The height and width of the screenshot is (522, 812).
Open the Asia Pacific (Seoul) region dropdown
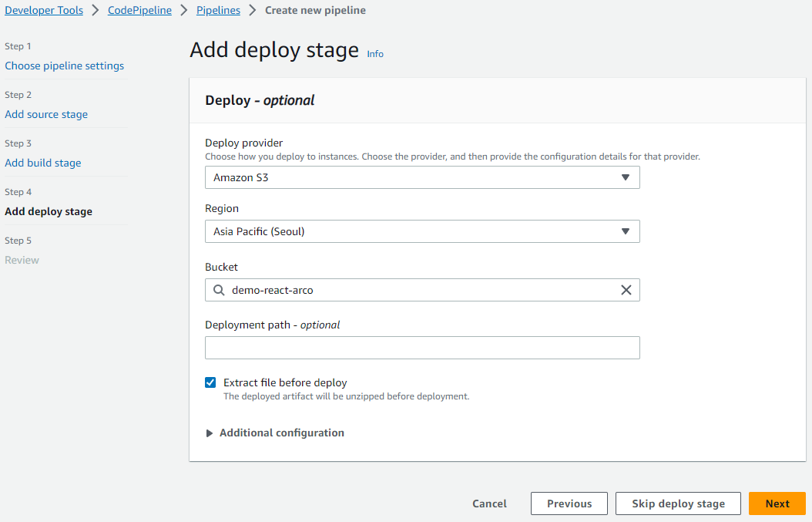[423, 231]
